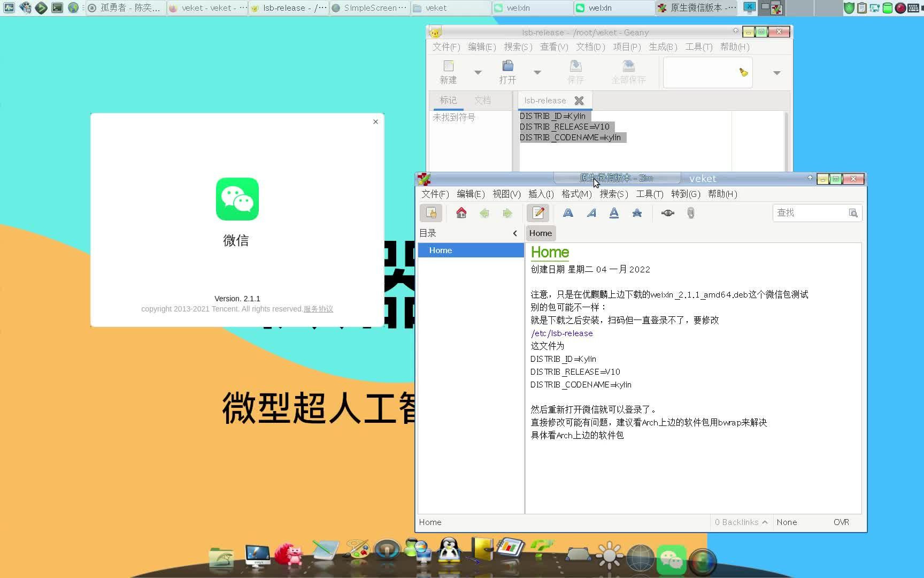Click Zim's insert link toolbar icon

click(x=668, y=213)
